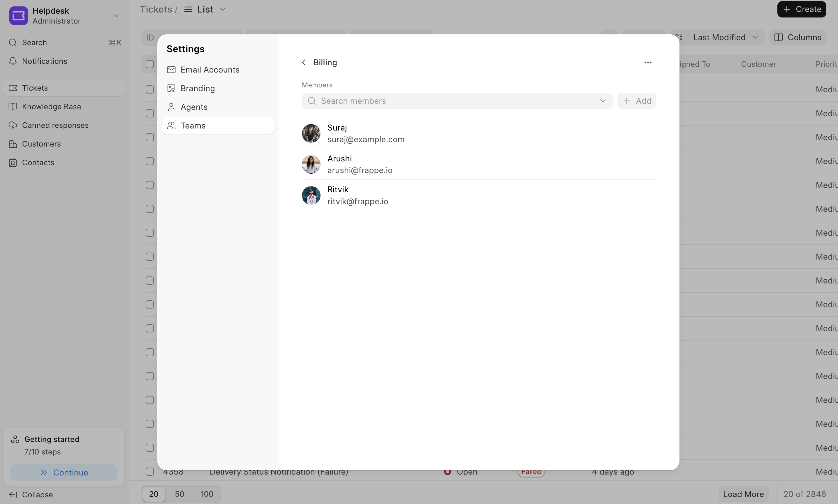Go to Canned responses in the sidebar
Screen dimensions: 838x504
[x=55, y=125]
